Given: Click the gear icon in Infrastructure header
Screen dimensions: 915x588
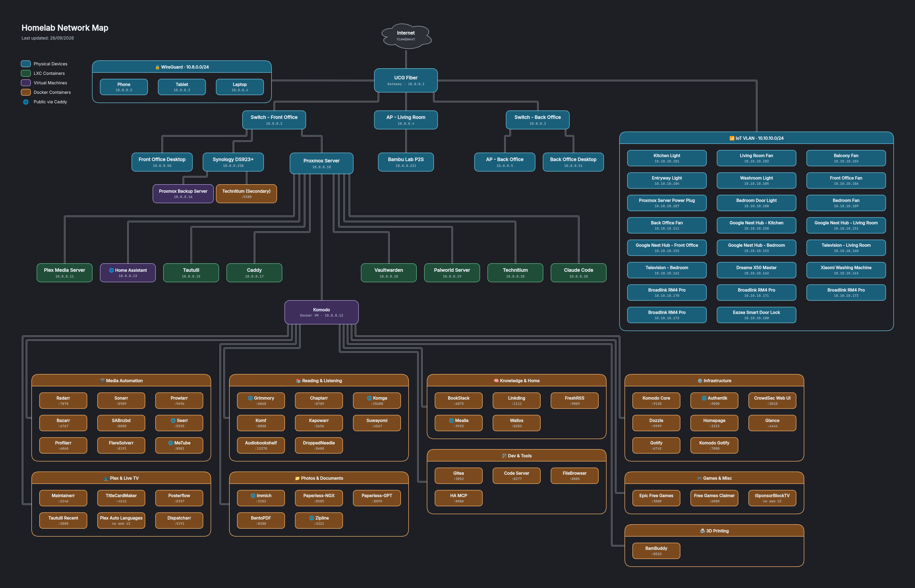Looking at the screenshot, I should click(700, 381).
